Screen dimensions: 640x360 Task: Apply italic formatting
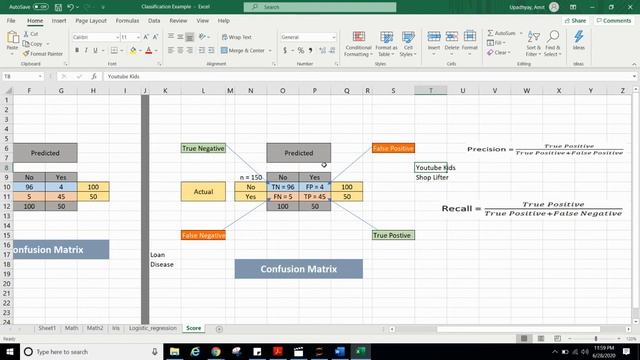tap(86, 50)
